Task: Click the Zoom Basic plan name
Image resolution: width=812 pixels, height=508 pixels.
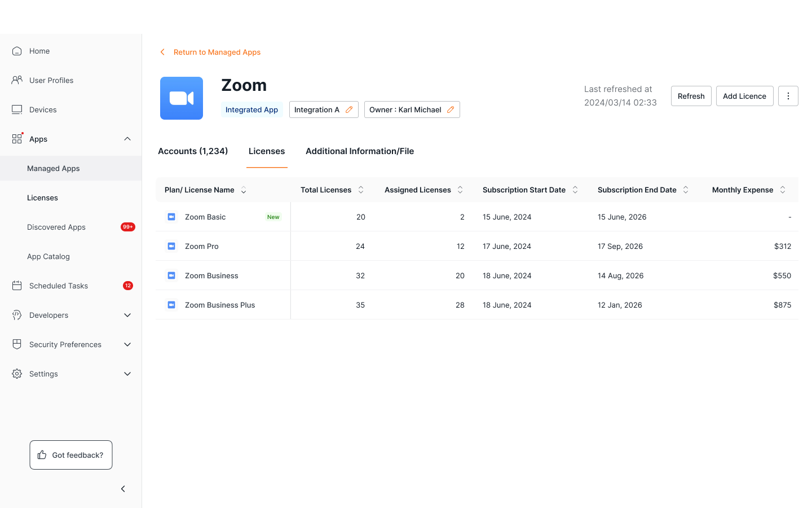Action: pos(205,217)
